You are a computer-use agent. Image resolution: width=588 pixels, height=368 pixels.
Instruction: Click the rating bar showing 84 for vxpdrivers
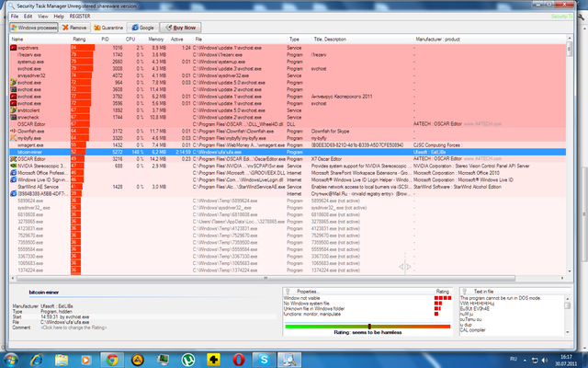click(83, 48)
